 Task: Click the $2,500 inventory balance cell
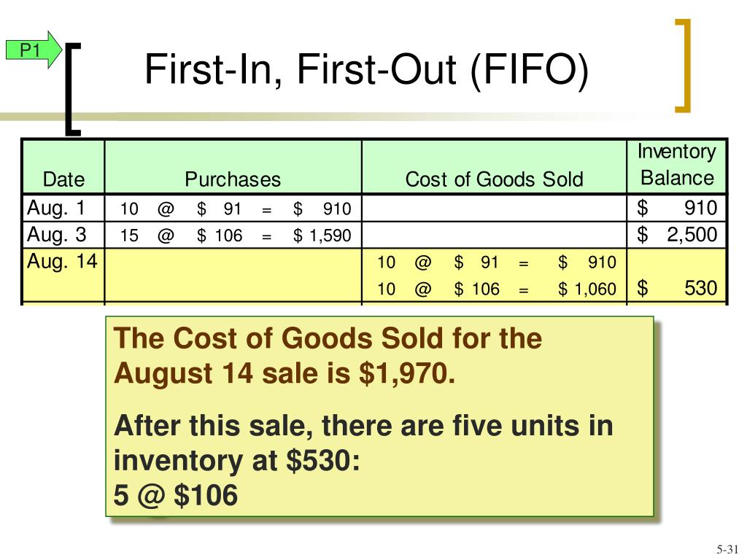pyautogui.click(x=677, y=235)
